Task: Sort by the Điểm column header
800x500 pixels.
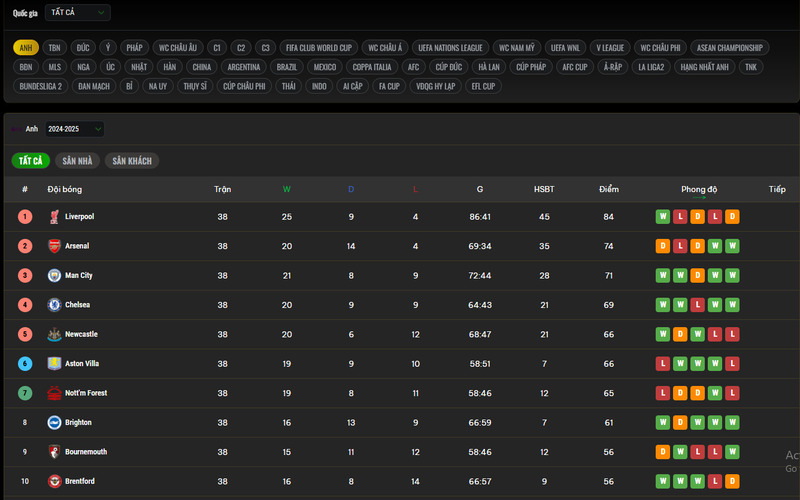Action: (609, 189)
